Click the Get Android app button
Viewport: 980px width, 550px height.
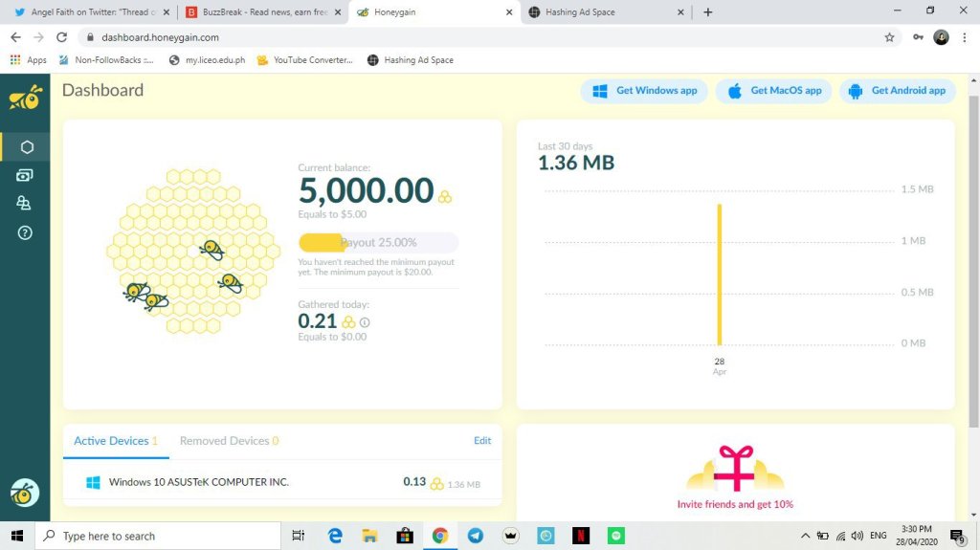click(x=897, y=91)
